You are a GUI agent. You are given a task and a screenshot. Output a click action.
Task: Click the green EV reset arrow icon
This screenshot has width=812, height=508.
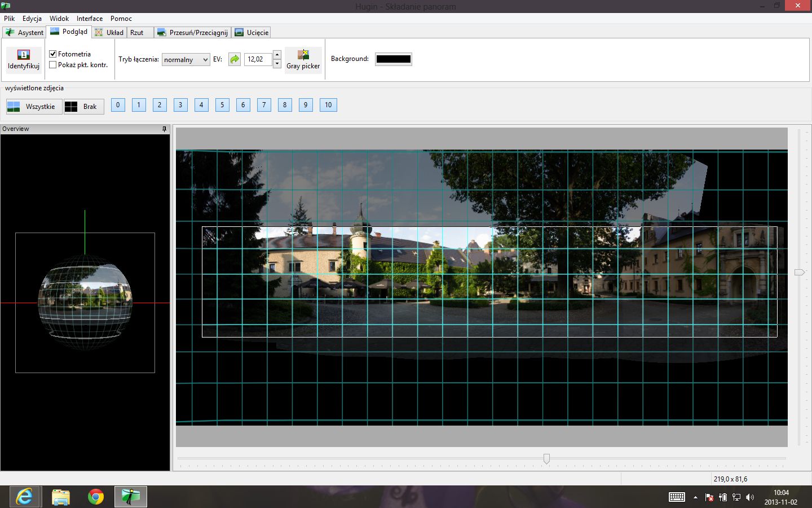235,59
